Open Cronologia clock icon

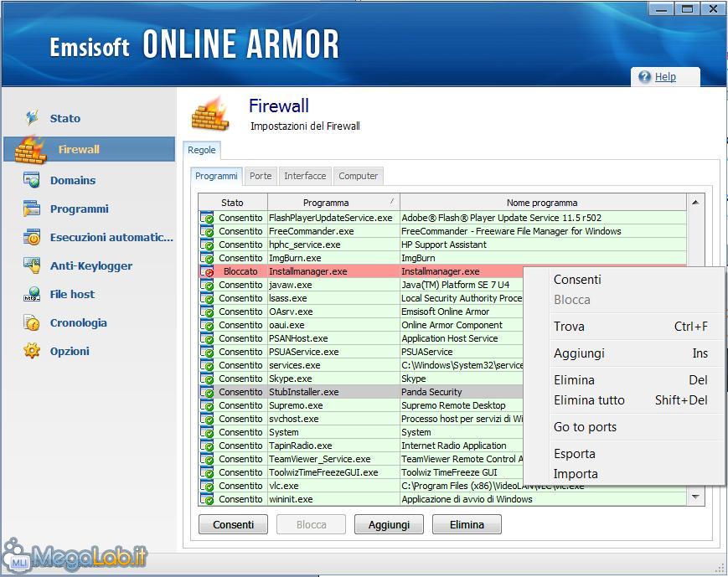(32, 322)
